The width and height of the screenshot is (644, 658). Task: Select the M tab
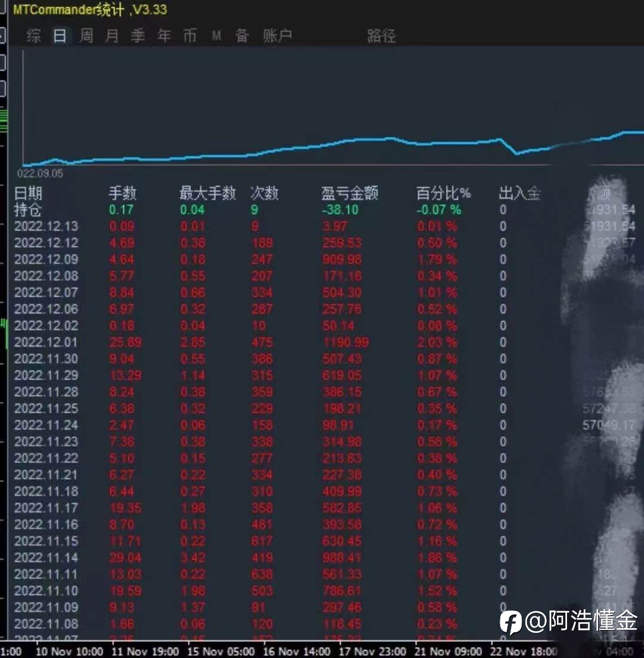tap(216, 36)
